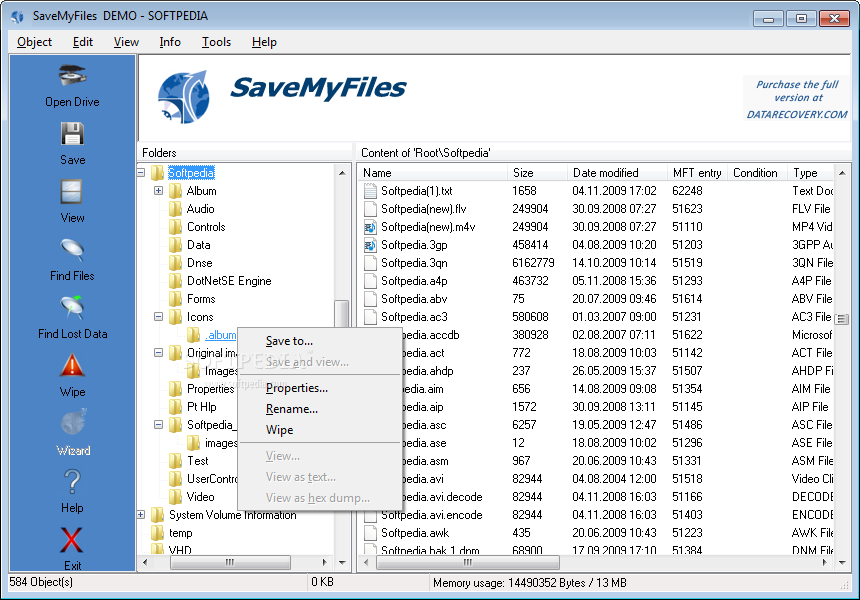Click the Save floppy disk icon
This screenshot has width=860, height=600.
coord(72,133)
